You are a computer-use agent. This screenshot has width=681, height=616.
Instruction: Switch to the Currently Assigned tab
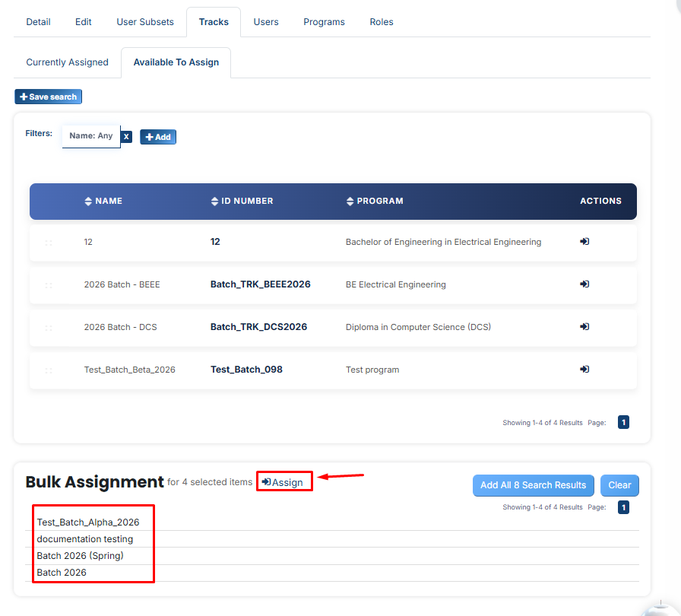pyautogui.click(x=68, y=62)
